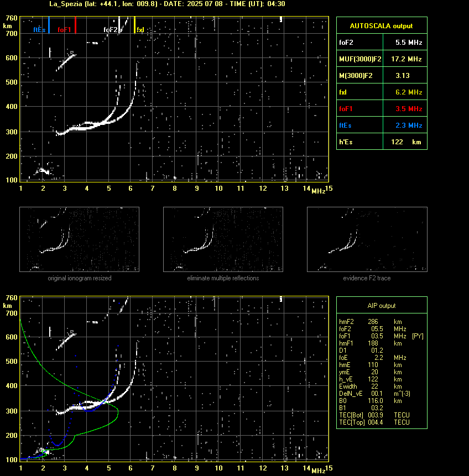Click the B1 03.2 row

click(x=361, y=408)
